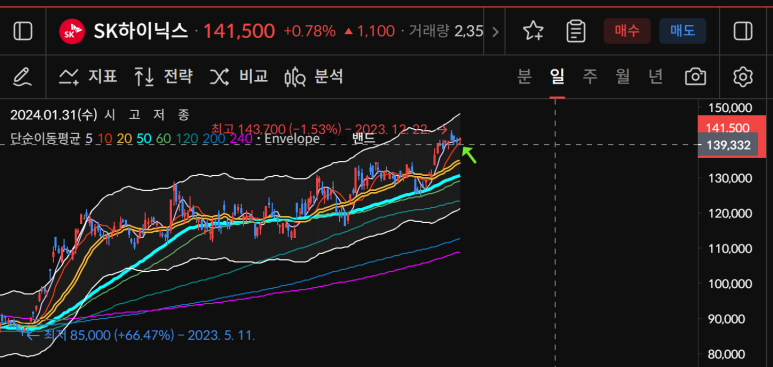Open the 전략 strategy menu
This screenshot has height=367, width=773.
(x=163, y=76)
